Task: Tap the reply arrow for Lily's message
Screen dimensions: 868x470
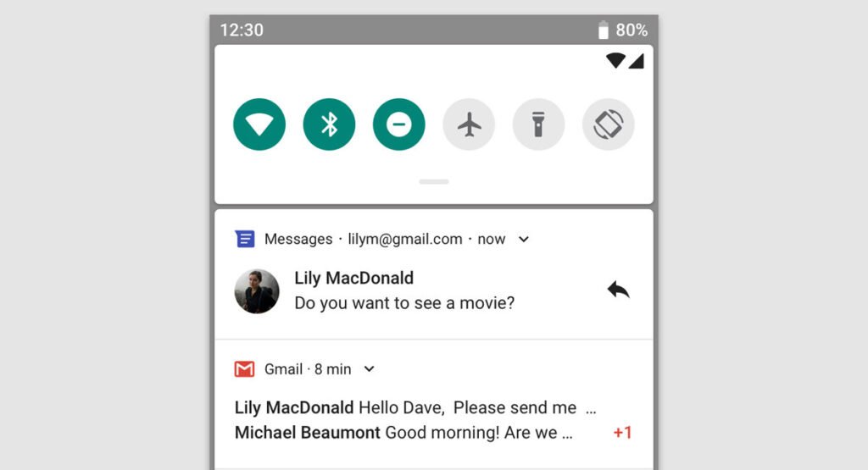Action: pyautogui.click(x=619, y=290)
